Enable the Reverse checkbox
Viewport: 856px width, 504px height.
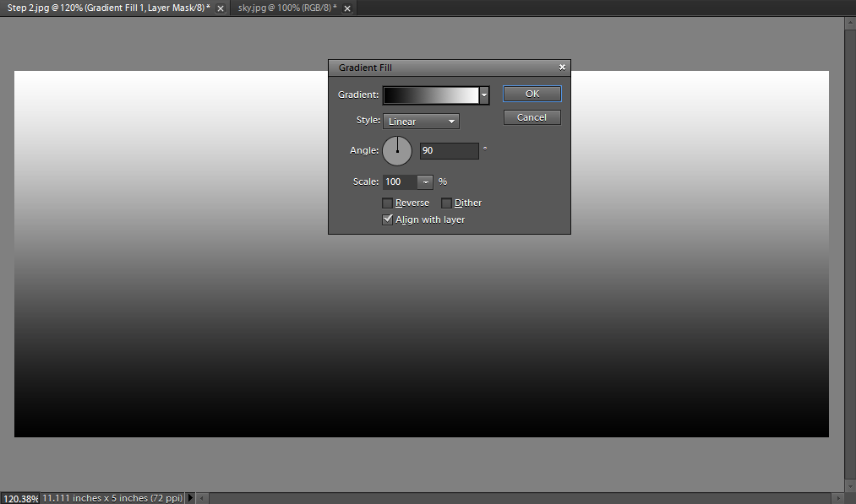point(388,203)
